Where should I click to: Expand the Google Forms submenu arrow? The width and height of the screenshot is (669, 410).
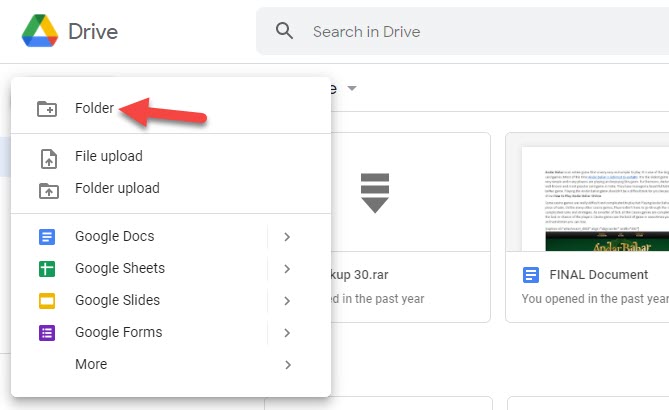[287, 333]
